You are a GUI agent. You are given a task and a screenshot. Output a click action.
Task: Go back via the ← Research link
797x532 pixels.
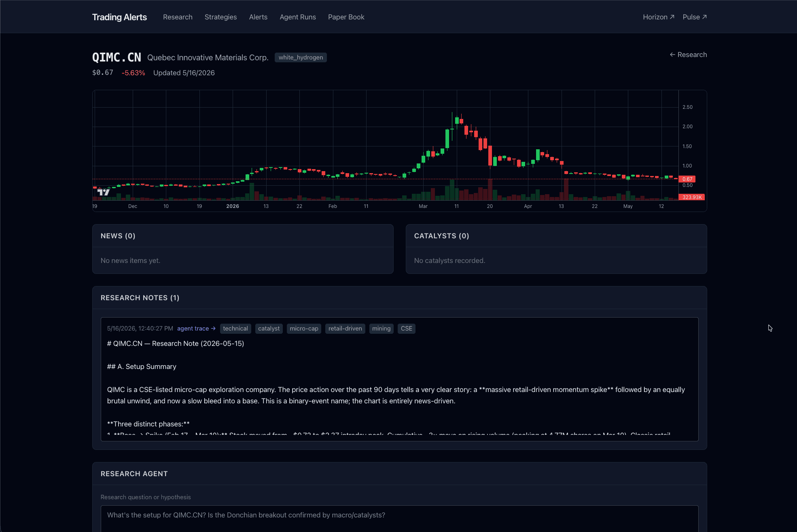coord(688,55)
